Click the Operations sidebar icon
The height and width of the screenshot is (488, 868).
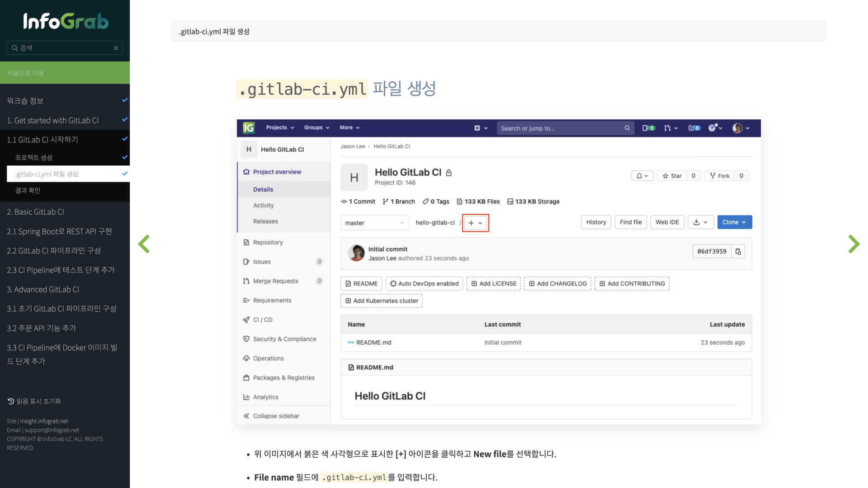click(246, 358)
